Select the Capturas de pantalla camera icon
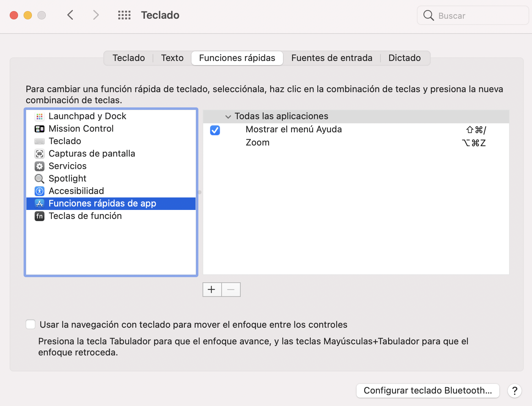The image size is (532, 406). [x=40, y=154]
